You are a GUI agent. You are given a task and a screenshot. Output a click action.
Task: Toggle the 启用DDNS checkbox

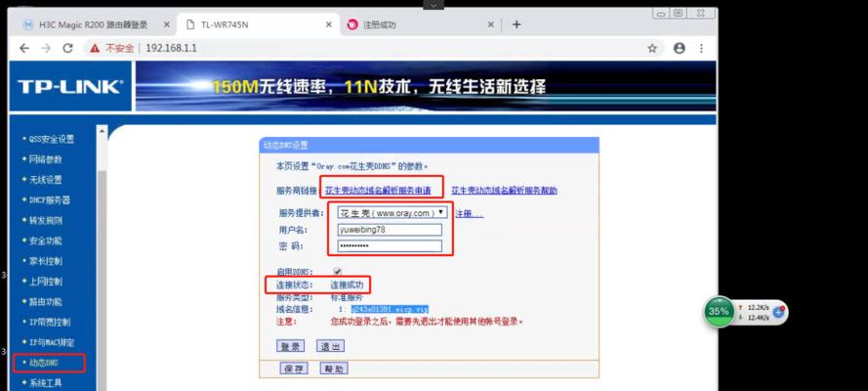[x=338, y=272]
